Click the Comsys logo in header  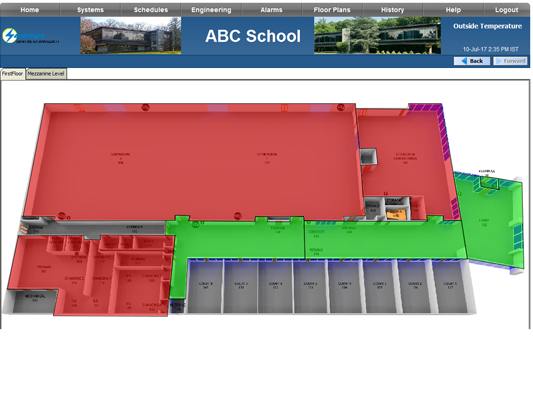point(30,36)
